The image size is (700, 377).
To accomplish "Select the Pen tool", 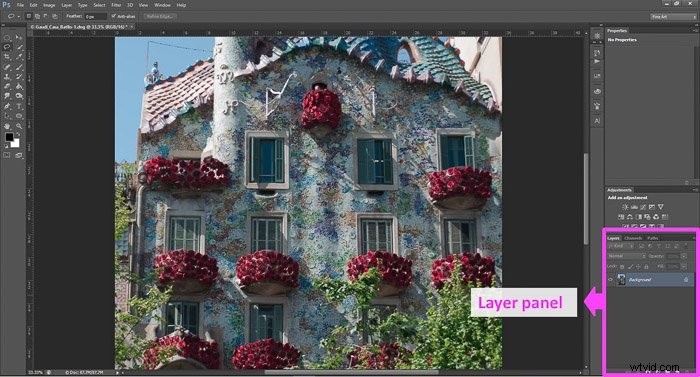I will 7,105.
